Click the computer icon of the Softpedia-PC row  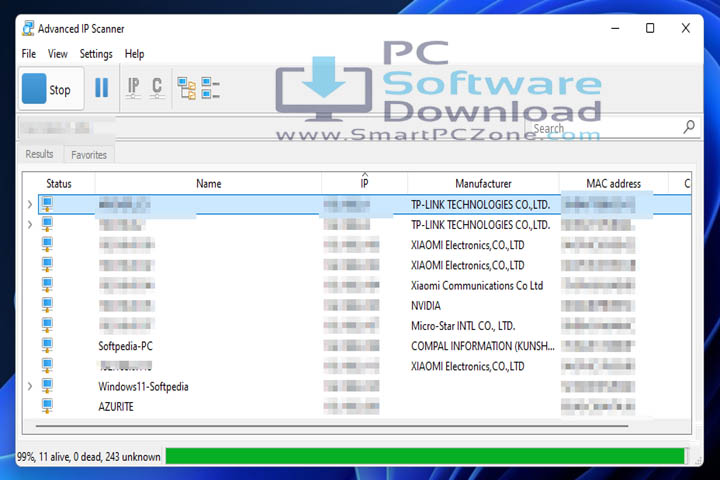click(47, 346)
